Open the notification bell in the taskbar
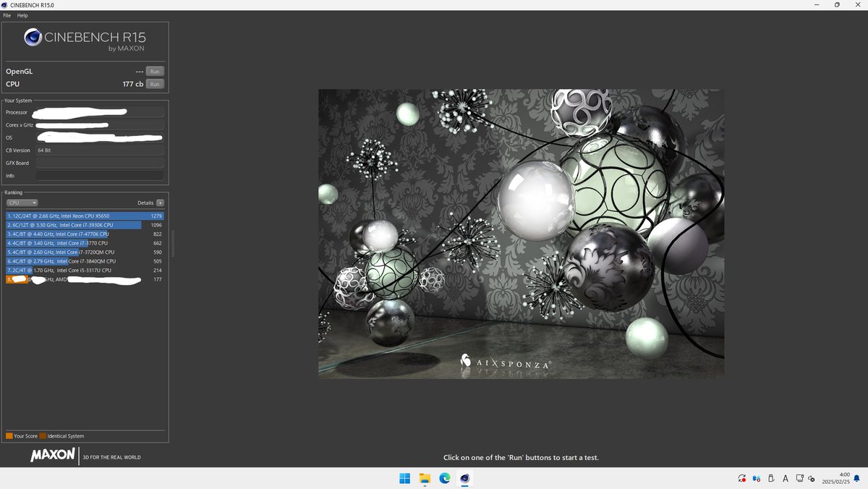 [x=856, y=478]
